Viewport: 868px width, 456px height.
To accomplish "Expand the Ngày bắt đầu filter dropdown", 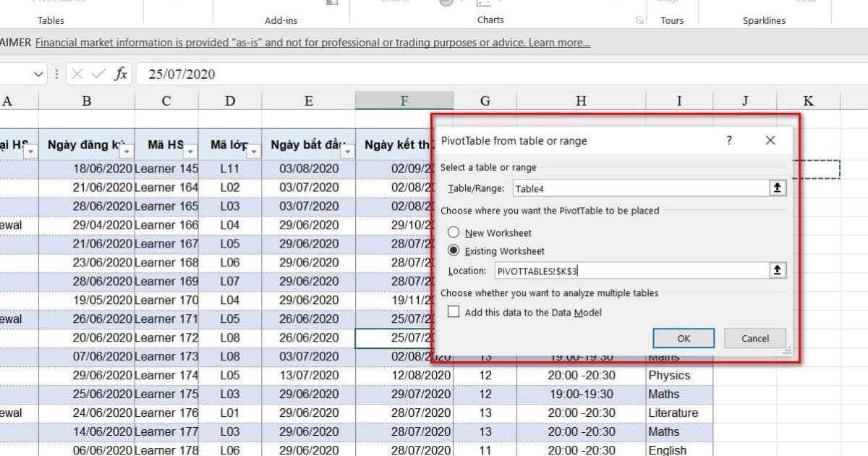I will pyautogui.click(x=347, y=151).
